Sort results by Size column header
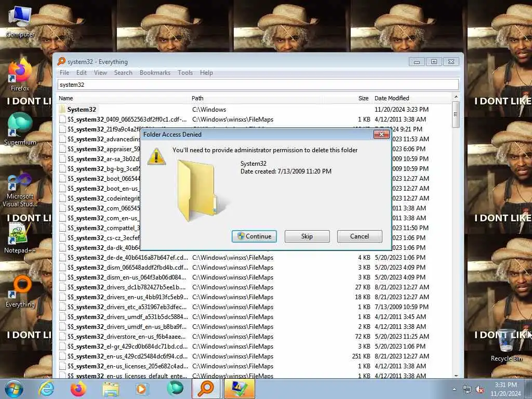The height and width of the screenshot is (399, 532). pos(347,98)
